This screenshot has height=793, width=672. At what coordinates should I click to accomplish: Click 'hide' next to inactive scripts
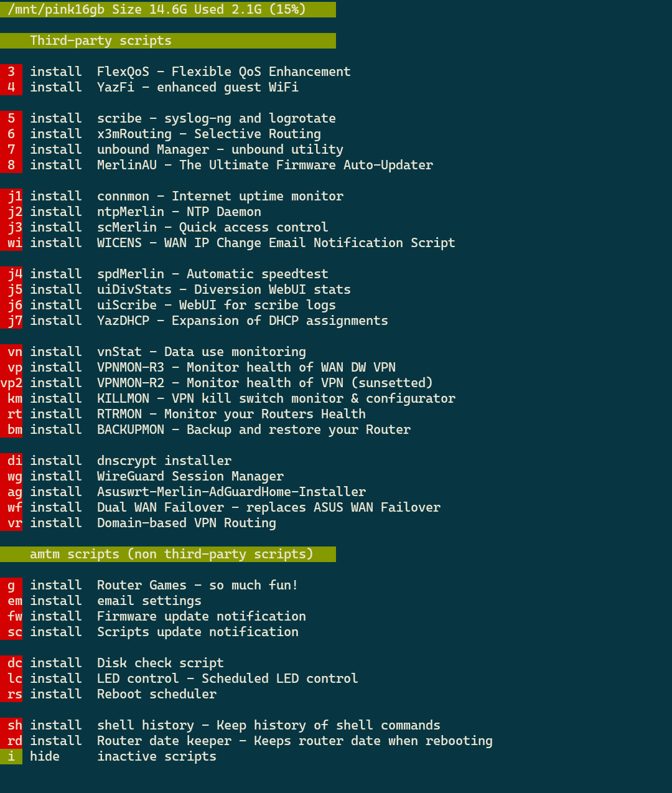tap(45, 756)
